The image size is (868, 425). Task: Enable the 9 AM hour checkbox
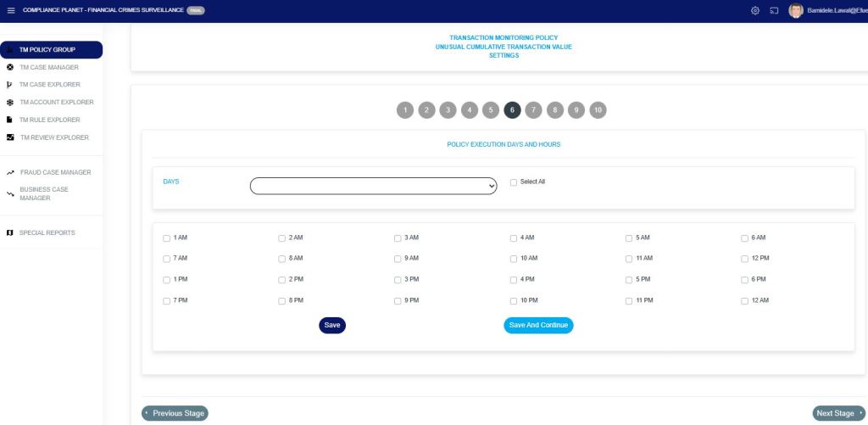[x=398, y=259]
